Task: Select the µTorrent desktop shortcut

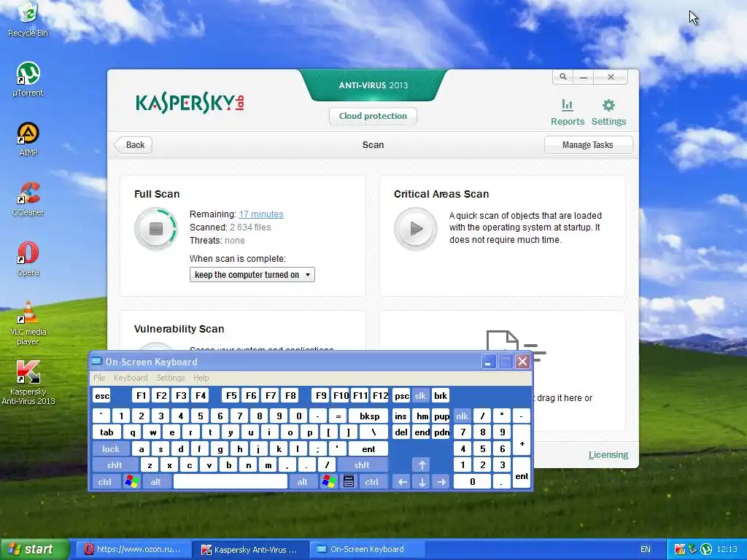Action: [28, 79]
